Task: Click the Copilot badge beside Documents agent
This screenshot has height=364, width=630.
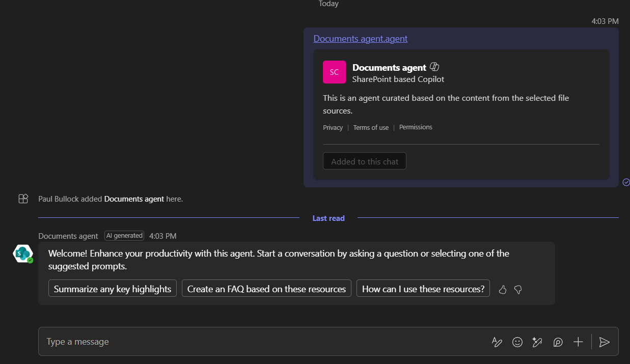Action: pyautogui.click(x=434, y=66)
